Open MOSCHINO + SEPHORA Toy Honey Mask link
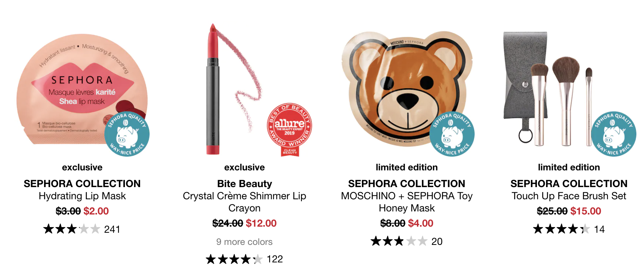644x270 pixels. click(407, 202)
